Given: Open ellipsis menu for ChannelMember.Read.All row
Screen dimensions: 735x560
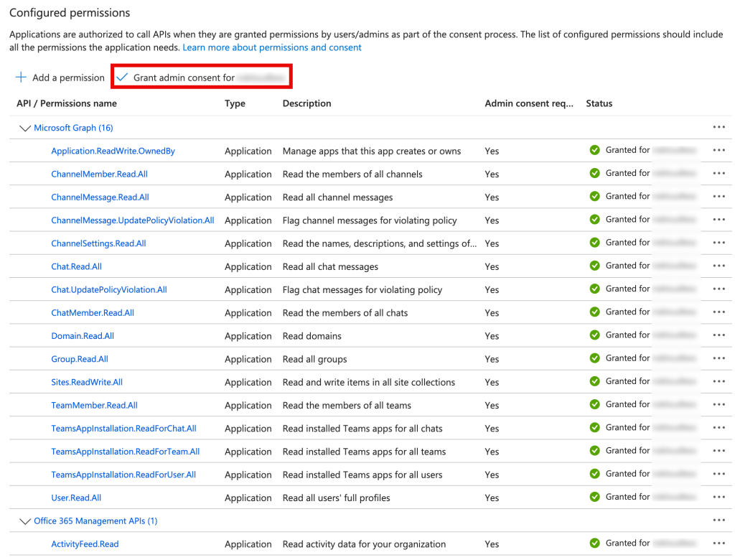Looking at the screenshot, I should (718, 173).
